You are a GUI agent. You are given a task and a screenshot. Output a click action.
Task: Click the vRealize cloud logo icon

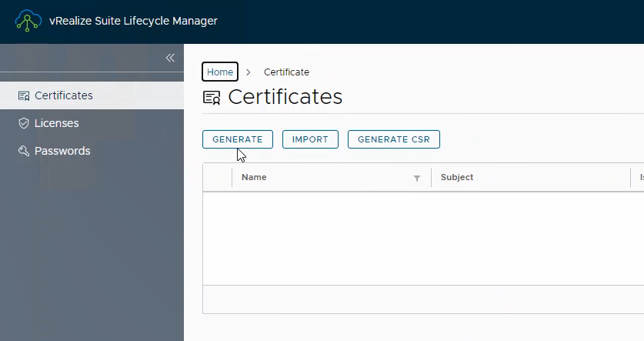(x=28, y=21)
